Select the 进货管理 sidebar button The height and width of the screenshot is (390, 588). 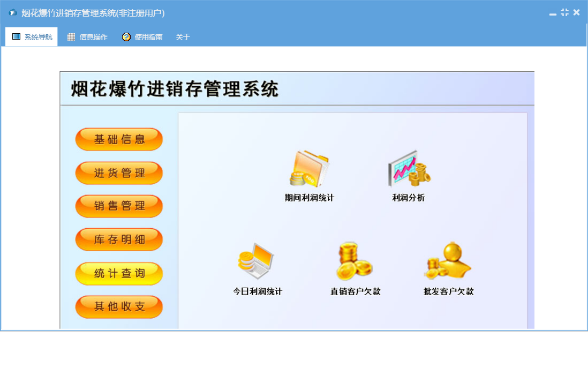click(119, 173)
